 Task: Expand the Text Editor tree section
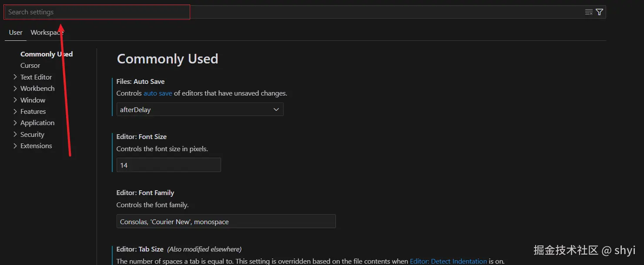pyautogui.click(x=15, y=77)
